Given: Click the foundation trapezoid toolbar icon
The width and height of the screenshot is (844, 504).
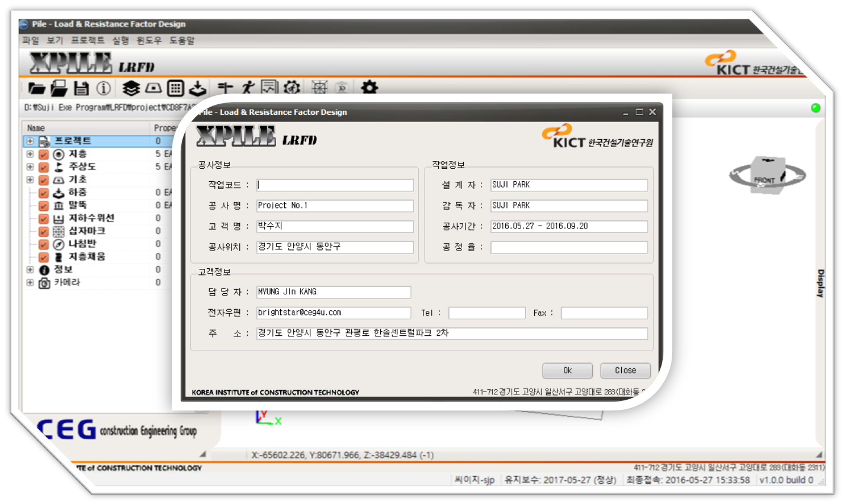Looking at the screenshot, I should coord(153,88).
